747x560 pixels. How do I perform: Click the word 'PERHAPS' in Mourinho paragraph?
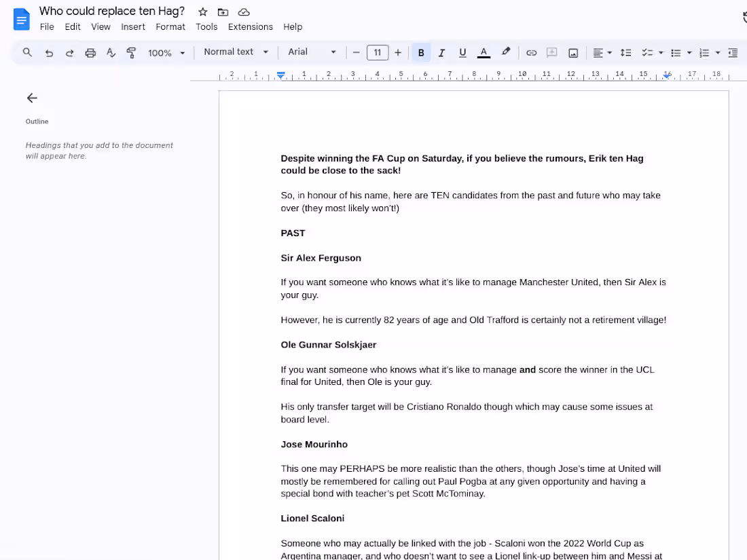[362, 468]
